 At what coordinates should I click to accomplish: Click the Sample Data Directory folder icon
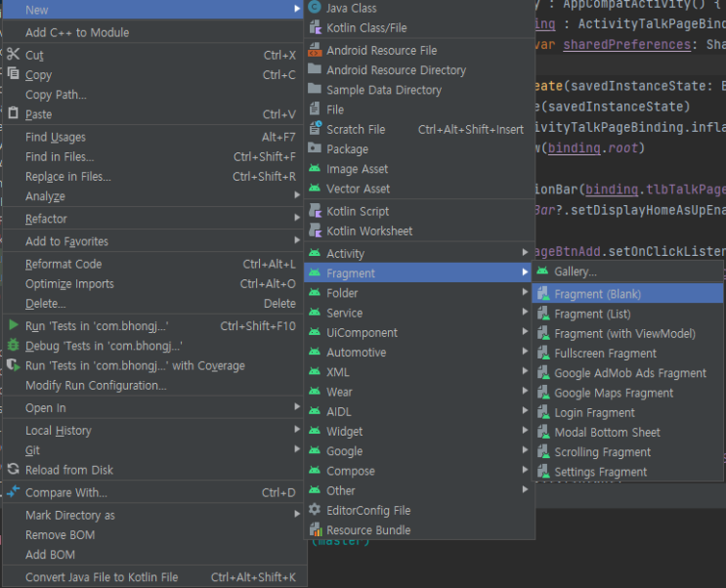315,89
